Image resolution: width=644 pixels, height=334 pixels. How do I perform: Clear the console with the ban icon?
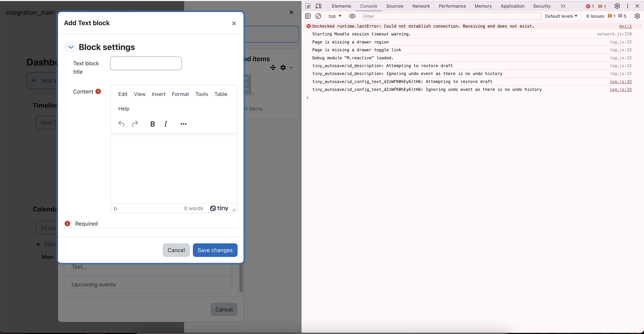(x=318, y=16)
